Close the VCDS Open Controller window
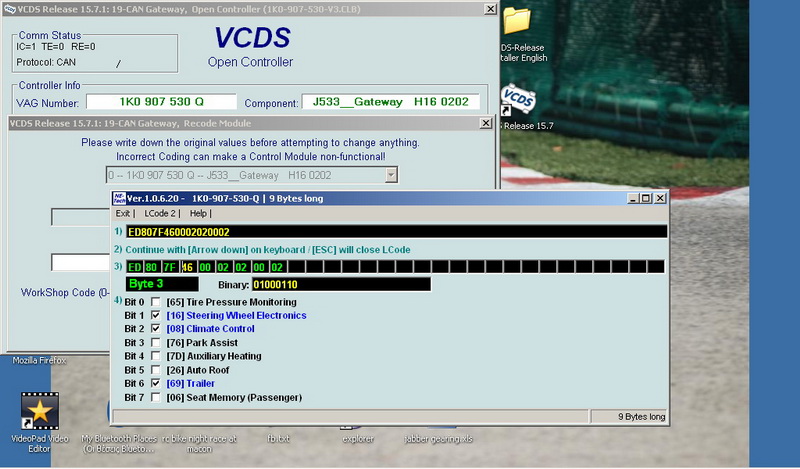The height and width of the screenshot is (469, 800). tap(490, 9)
